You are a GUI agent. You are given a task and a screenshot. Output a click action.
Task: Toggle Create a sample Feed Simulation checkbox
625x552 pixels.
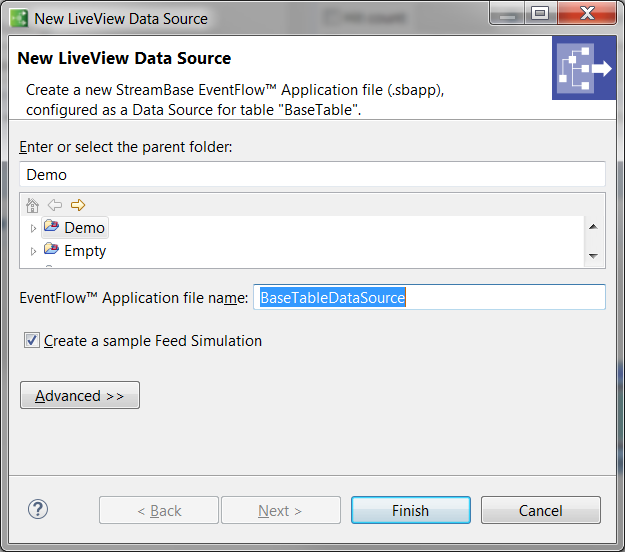32,341
